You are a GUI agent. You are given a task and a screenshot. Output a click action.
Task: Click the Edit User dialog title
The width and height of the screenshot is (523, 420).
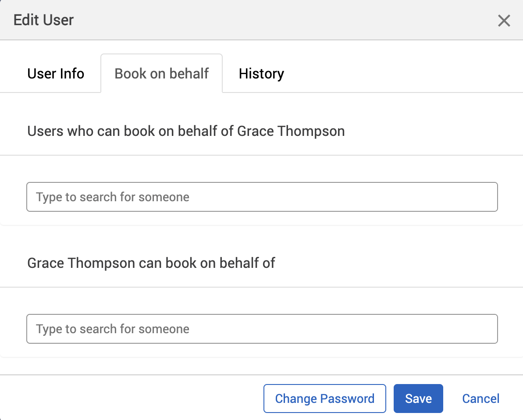[x=43, y=20]
